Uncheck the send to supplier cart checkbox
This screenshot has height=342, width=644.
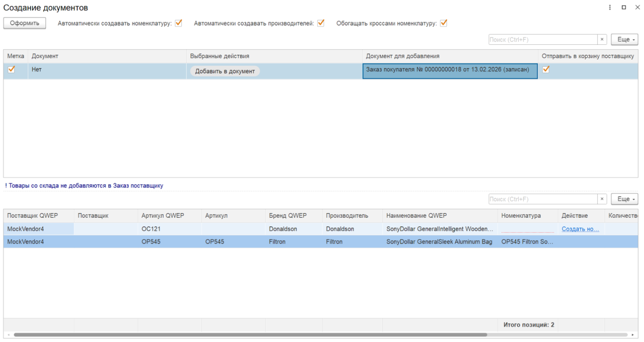tap(546, 69)
